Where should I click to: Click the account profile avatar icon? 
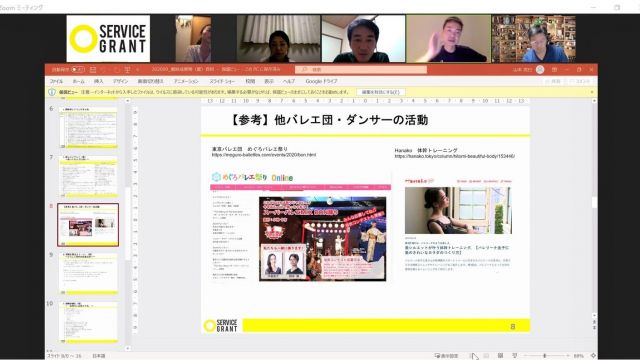point(540,70)
